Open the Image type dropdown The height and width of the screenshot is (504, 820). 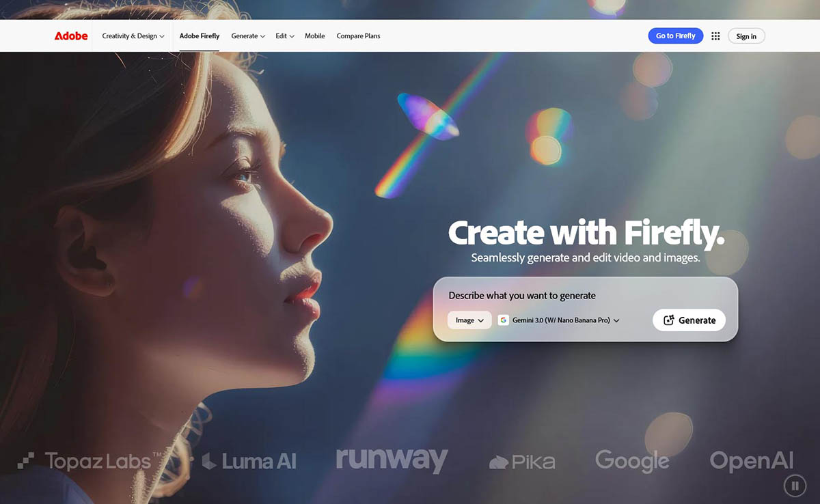tap(469, 320)
